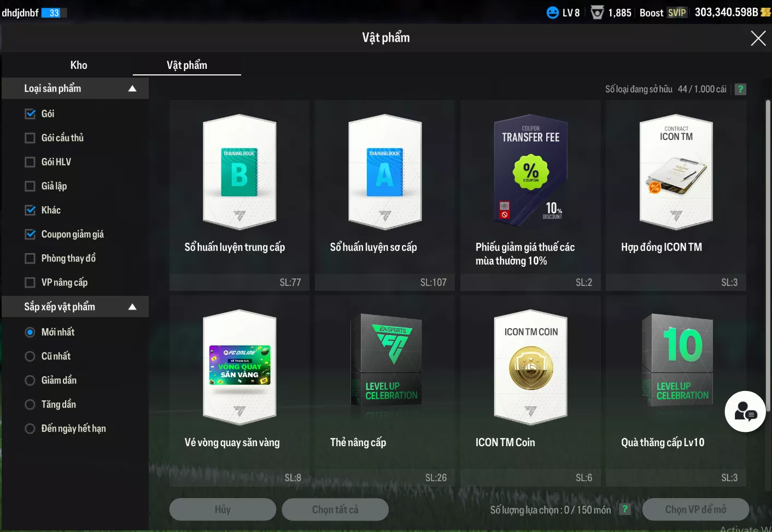Click the ICON TM Coin gold coin item
The width and height of the screenshot is (772, 532).
click(x=530, y=367)
